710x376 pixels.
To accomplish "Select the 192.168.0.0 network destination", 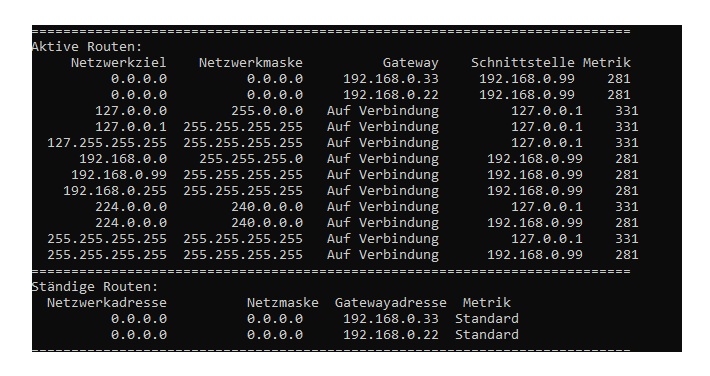I will point(123,159).
